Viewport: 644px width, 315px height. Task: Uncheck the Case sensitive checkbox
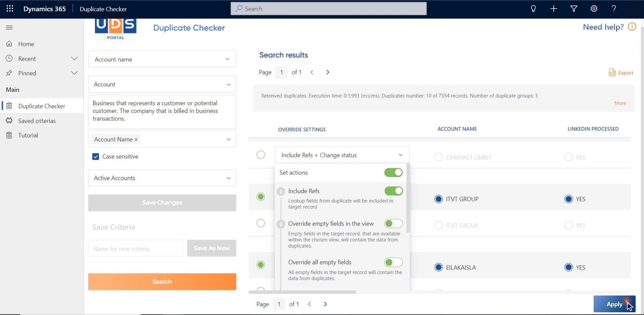pyautogui.click(x=95, y=156)
